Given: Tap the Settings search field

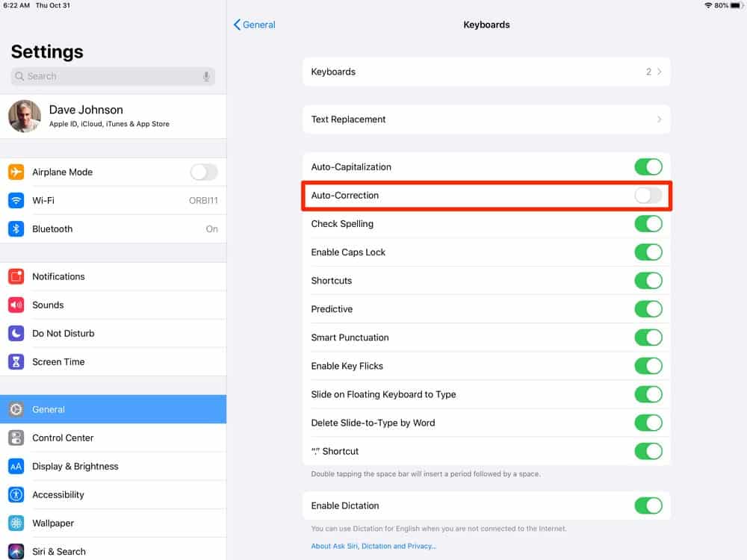Looking at the screenshot, I should (105, 76).
